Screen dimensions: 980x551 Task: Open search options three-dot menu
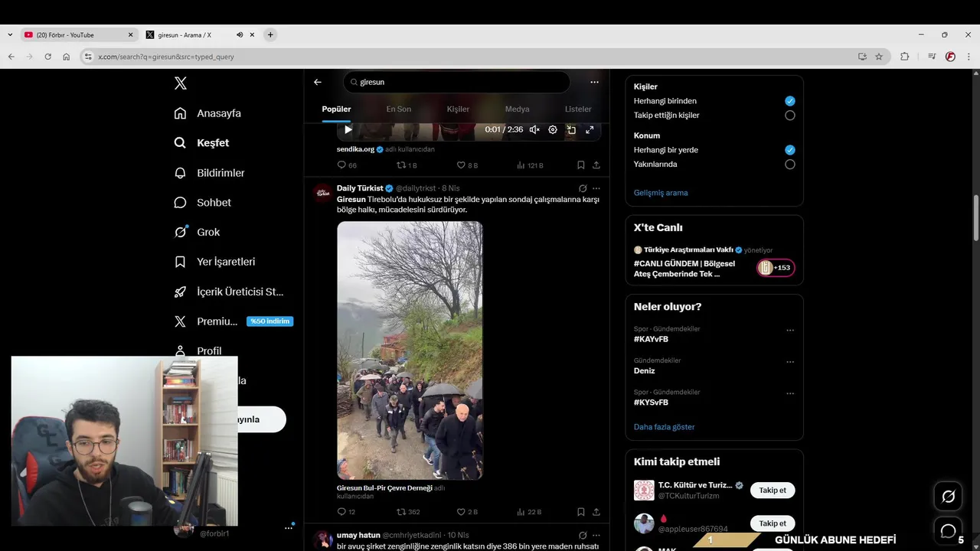[594, 82]
